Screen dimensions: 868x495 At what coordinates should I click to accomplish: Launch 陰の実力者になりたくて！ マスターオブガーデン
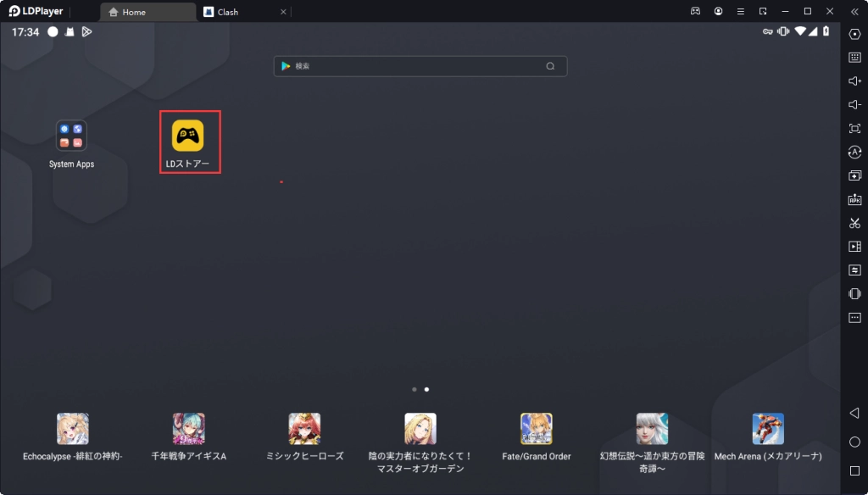420,429
